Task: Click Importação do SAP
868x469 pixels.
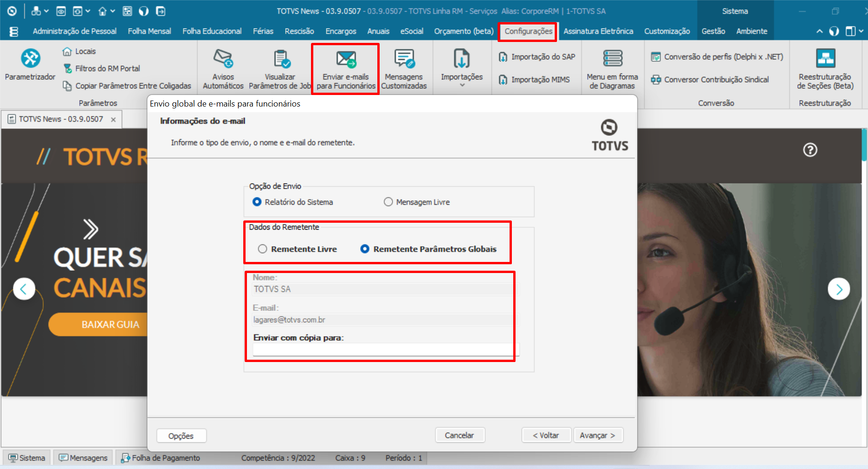Action: [x=537, y=57]
